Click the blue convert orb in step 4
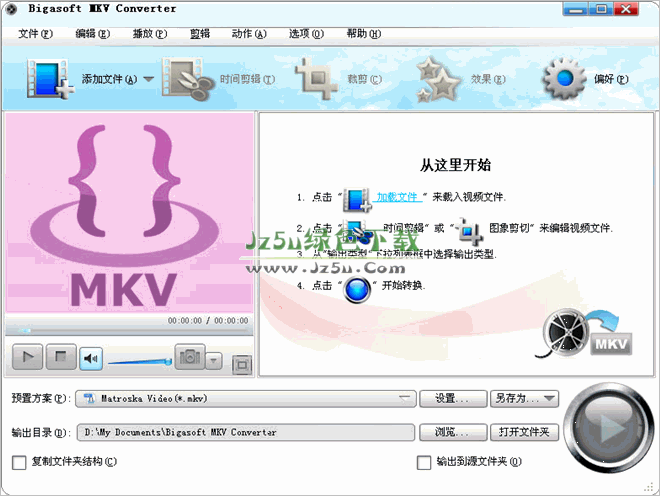The image size is (660, 496). (x=357, y=289)
